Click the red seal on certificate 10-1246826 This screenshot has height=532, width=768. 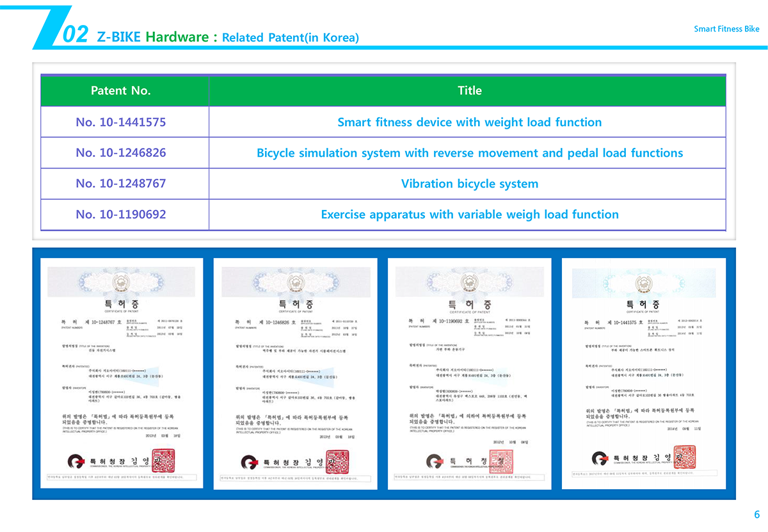[337, 460]
